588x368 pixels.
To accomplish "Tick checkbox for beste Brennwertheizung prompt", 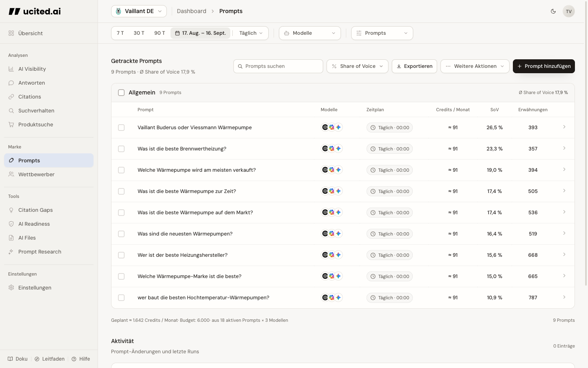I will [121, 149].
